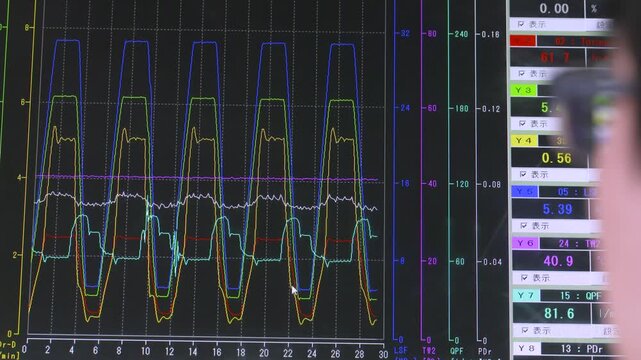Click the 240 tick on the QPF axis
Image resolution: width=641 pixels, height=360 pixels.
pyautogui.click(x=461, y=34)
